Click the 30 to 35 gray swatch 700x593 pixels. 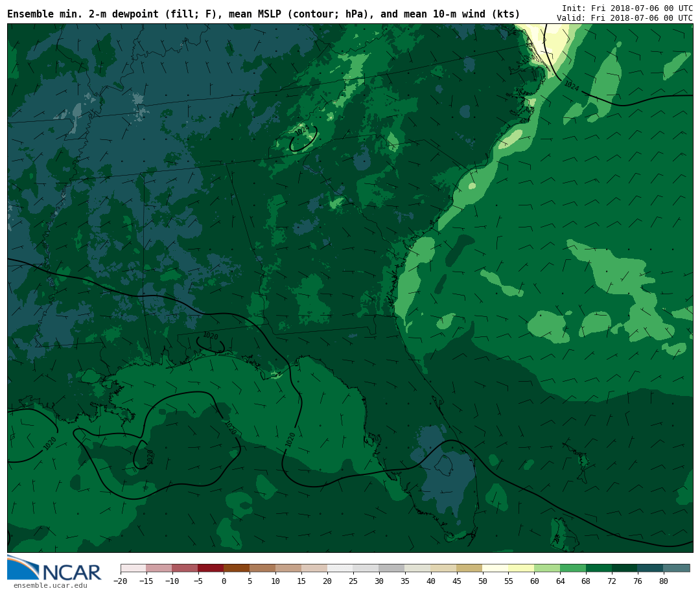[392, 568]
